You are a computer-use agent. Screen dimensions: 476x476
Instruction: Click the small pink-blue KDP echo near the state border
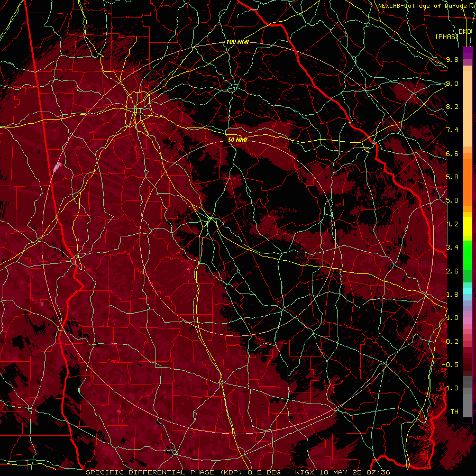(57, 167)
